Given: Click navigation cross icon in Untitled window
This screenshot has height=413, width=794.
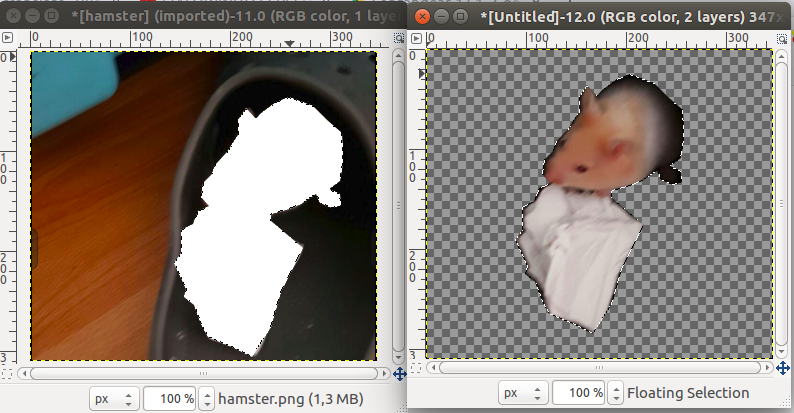Looking at the screenshot, I should [783, 368].
